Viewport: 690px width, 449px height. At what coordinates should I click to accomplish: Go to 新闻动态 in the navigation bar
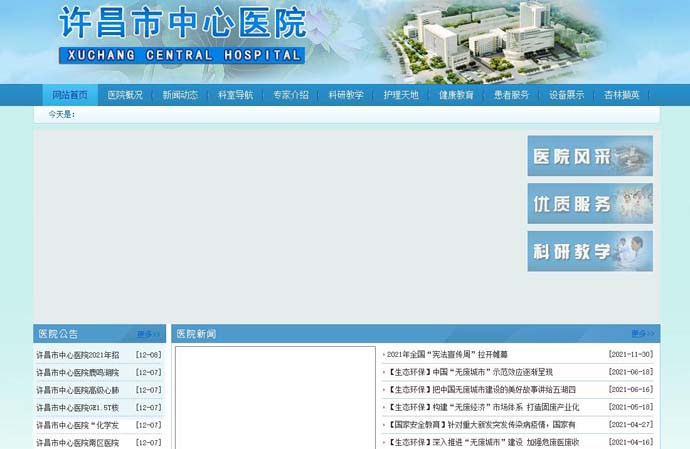tap(180, 95)
